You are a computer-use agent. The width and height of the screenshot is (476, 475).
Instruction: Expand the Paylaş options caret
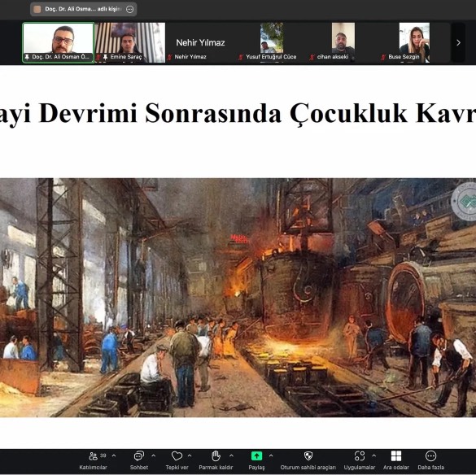pyautogui.click(x=271, y=455)
